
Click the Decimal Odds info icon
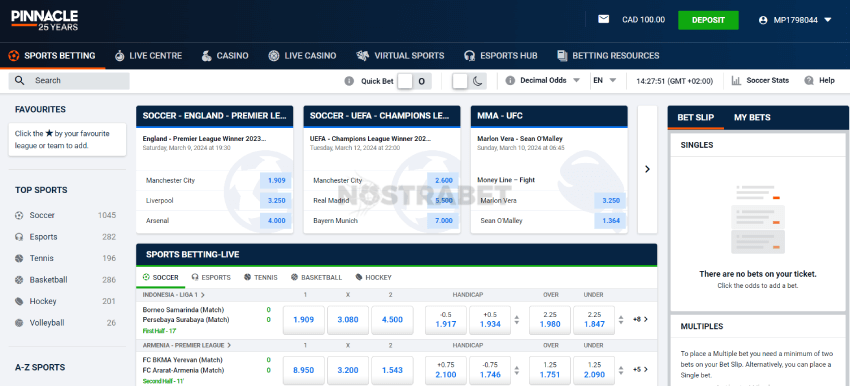click(x=510, y=81)
